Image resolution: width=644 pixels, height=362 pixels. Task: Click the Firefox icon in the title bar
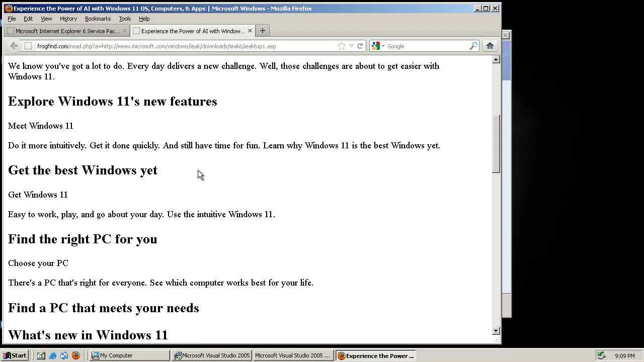9,8
